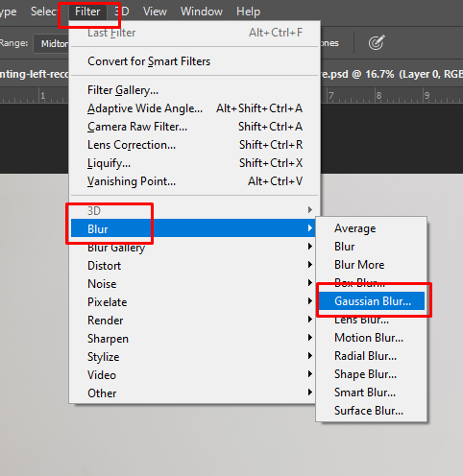The width and height of the screenshot is (463, 476).
Task: Expand the Blur Gallery submenu
Action: click(x=193, y=247)
